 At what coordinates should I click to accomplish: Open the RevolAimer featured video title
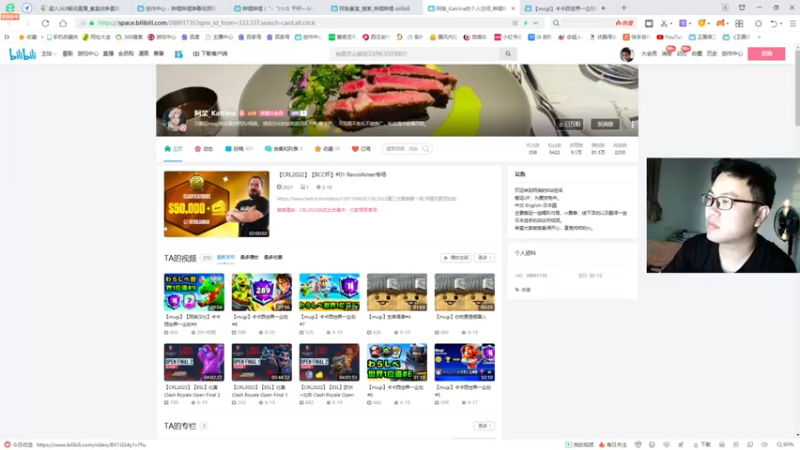pyautogui.click(x=332, y=174)
